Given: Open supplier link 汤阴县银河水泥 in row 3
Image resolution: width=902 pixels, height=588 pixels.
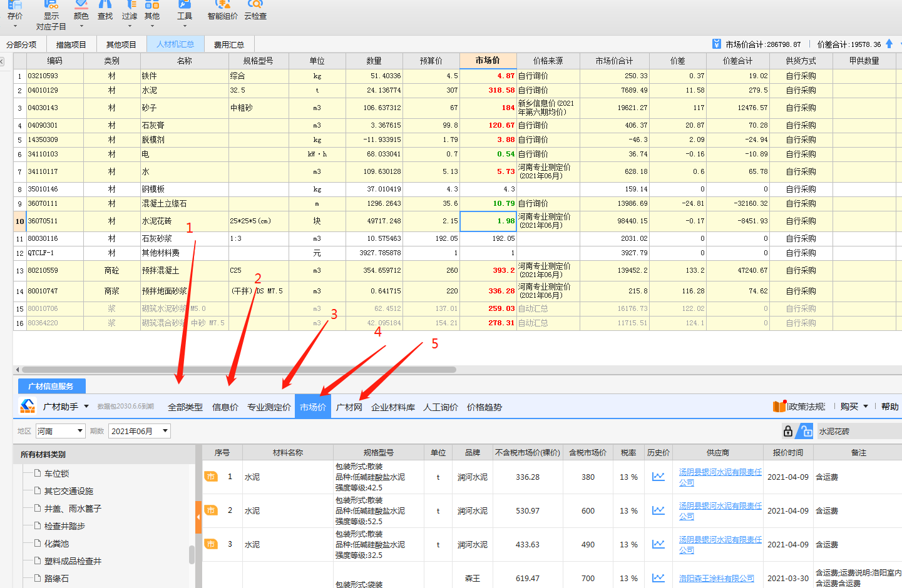Looking at the screenshot, I should coord(720,544).
